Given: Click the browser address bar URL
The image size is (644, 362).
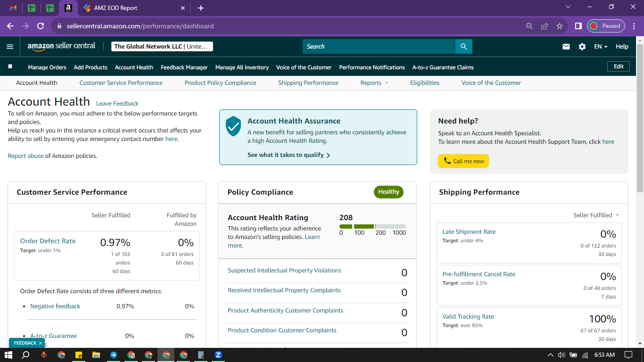Looking at the screenshot, I should click(x=140, y=26).
